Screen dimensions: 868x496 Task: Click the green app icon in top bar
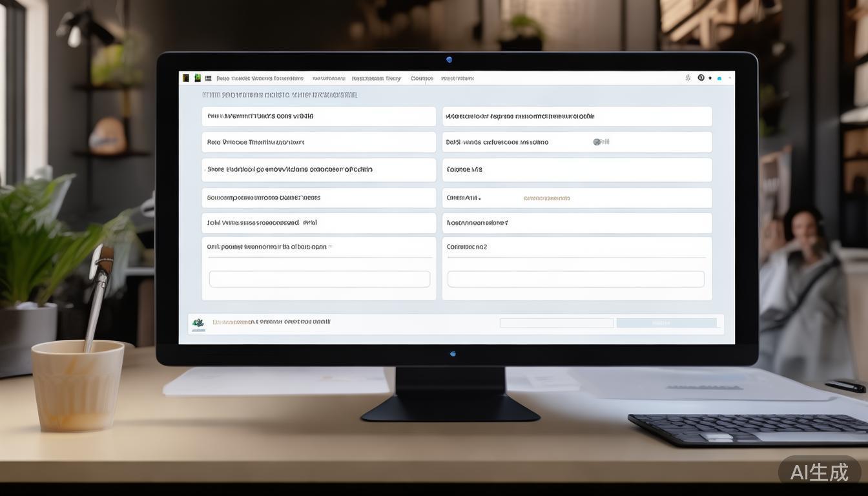[x=198, y=78]
